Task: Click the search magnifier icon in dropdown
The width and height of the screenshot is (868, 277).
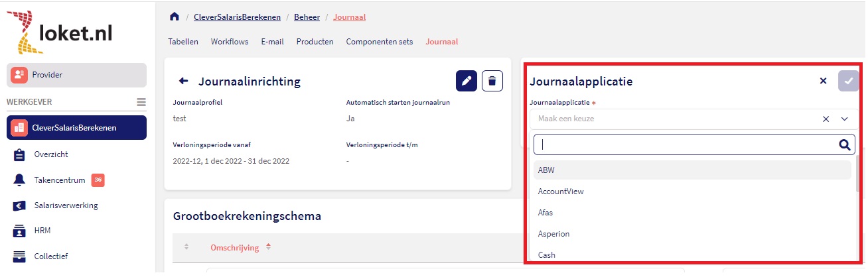Action: pyautogui.click(x=845, y=144)
